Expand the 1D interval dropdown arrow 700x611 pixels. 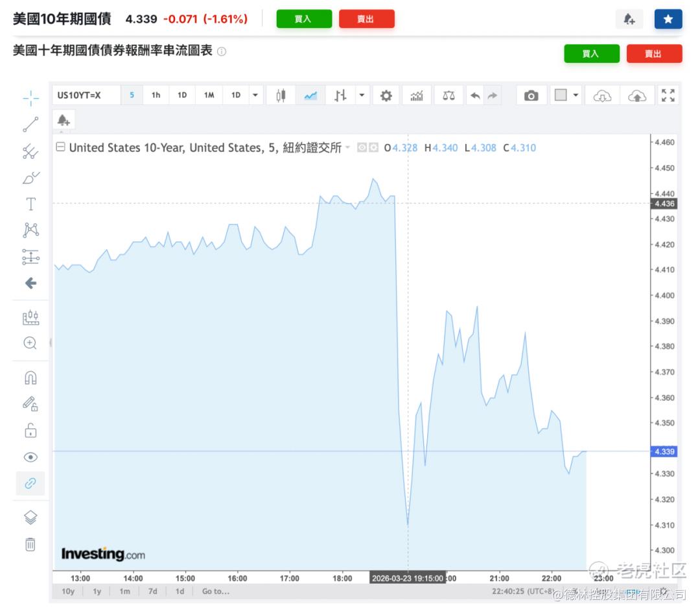pyautogui.click(x=255, y=95)
